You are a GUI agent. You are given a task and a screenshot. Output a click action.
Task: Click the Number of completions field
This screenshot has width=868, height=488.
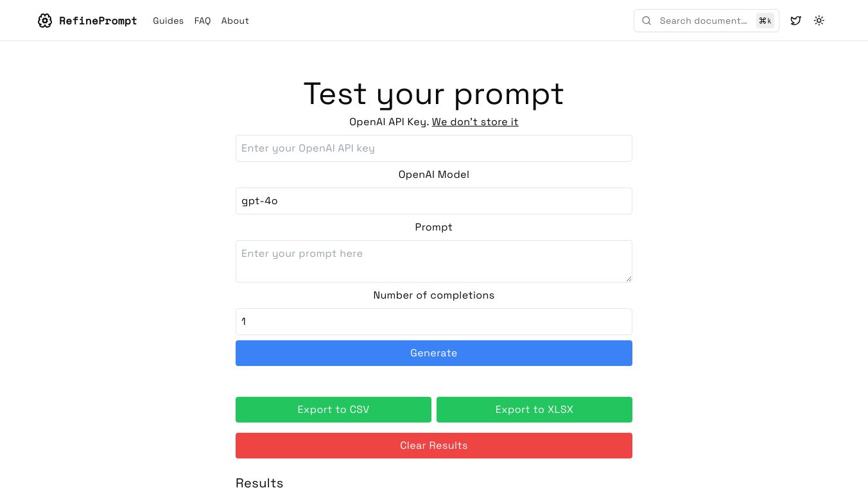(x=433, y=322)
